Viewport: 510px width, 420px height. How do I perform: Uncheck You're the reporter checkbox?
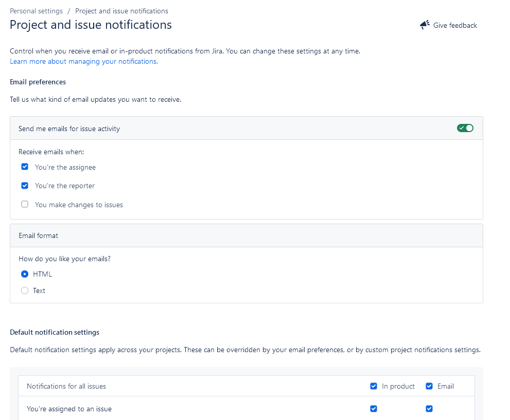click(25, 186)
